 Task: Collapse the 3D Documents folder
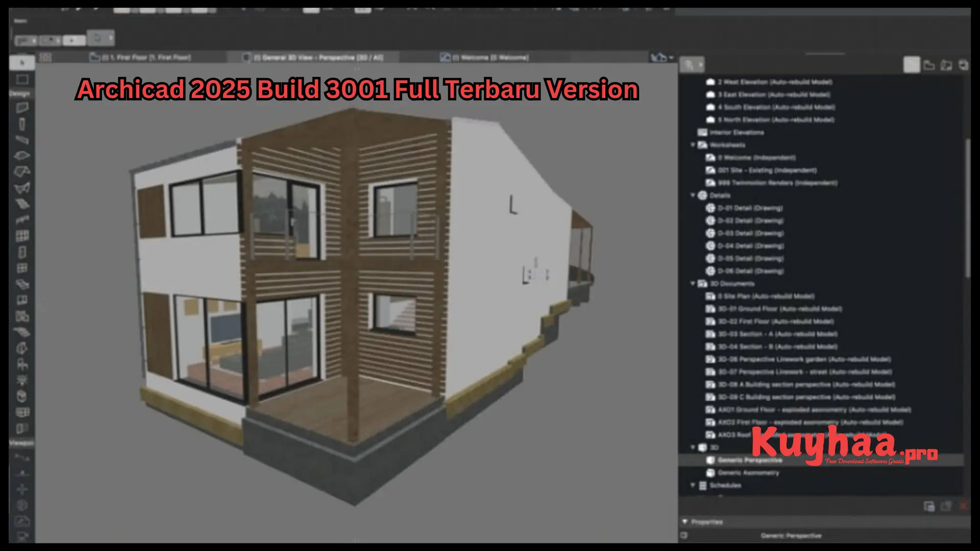pos(693,284)
